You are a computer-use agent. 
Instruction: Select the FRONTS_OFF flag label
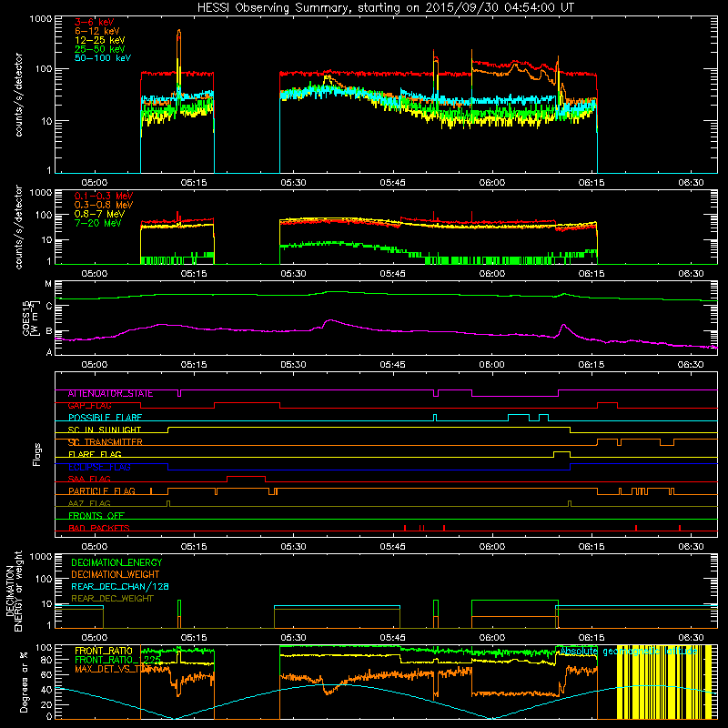point(96,516)
